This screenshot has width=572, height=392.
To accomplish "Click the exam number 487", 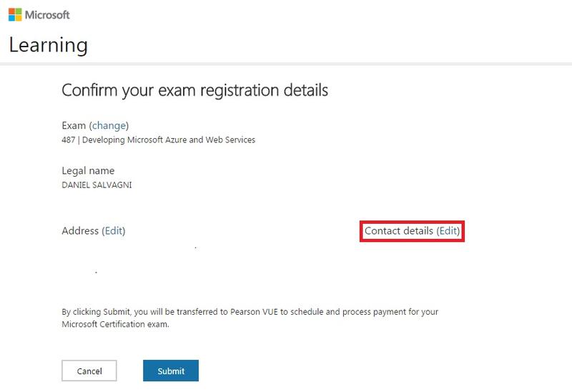I will coord(69,139).
